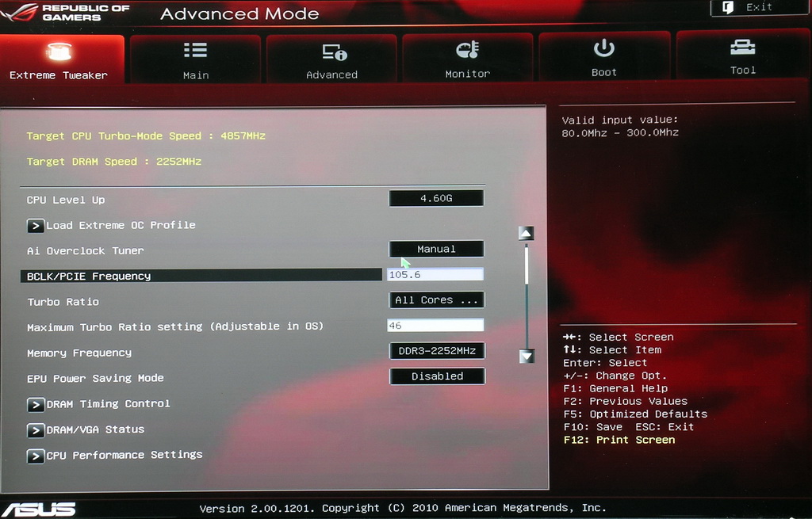The height and width of the screenshot is (519, 812).
Task: Click the Valid input value help text
Action: (x=620, y=126)
